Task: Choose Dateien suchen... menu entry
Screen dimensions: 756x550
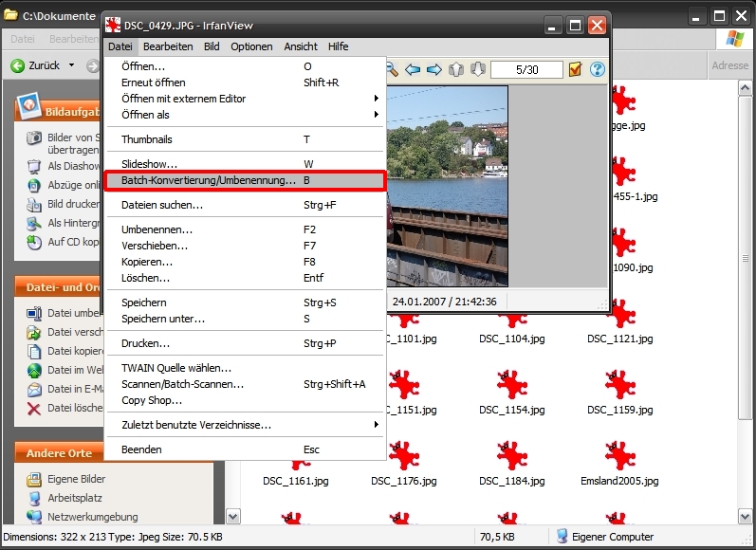Action: (x=246, y=205)
